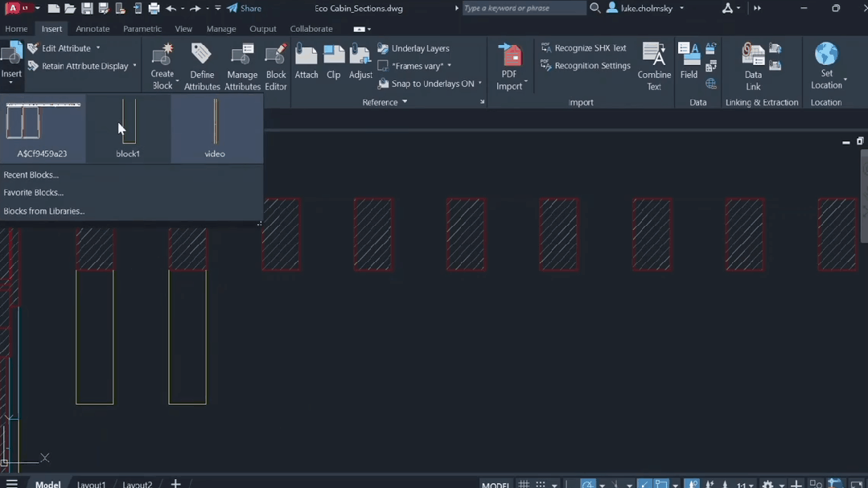Open the Layout1 tab

[x=91, y=483]
